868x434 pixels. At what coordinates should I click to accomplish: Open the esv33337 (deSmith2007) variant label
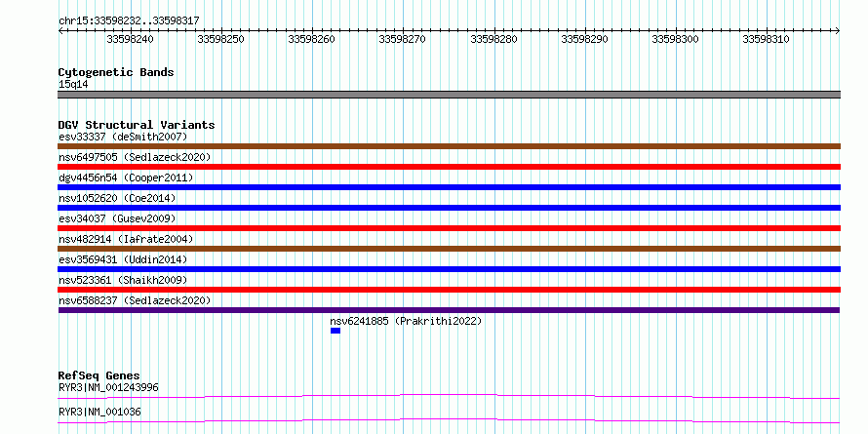[123, 137]
